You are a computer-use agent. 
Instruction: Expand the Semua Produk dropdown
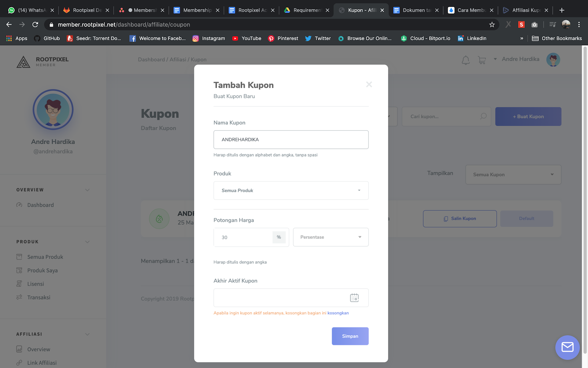click(x=291, y=191)
